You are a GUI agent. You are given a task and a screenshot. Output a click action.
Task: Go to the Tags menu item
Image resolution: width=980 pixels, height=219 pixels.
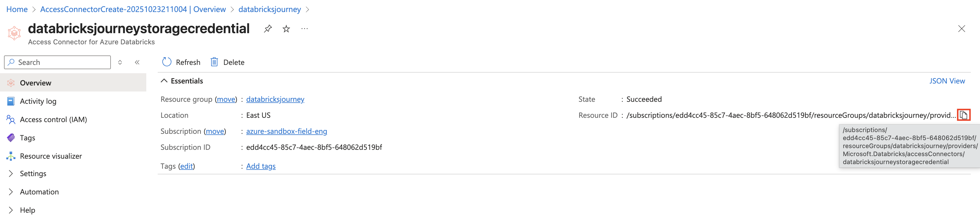[x=27, y=138]
